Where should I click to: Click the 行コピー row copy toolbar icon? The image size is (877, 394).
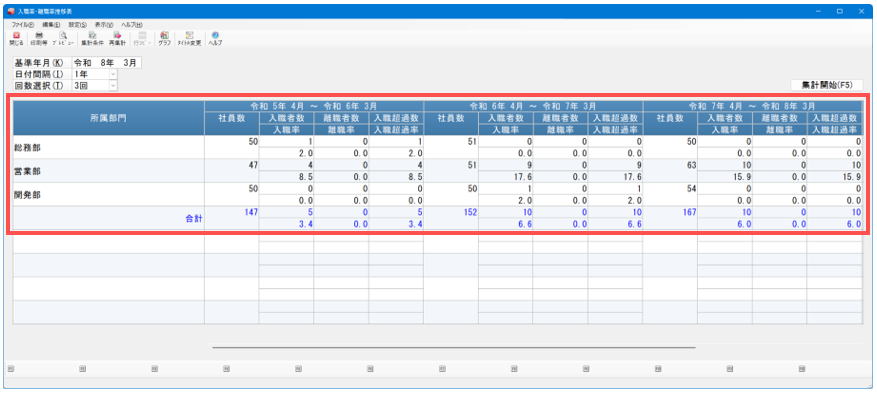(x=142, y=38)
